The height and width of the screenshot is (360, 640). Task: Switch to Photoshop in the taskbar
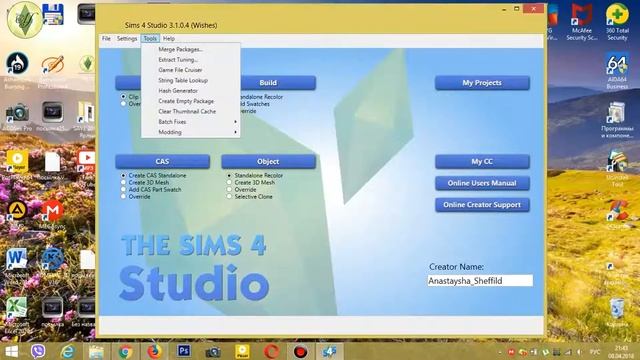(184, 351)
